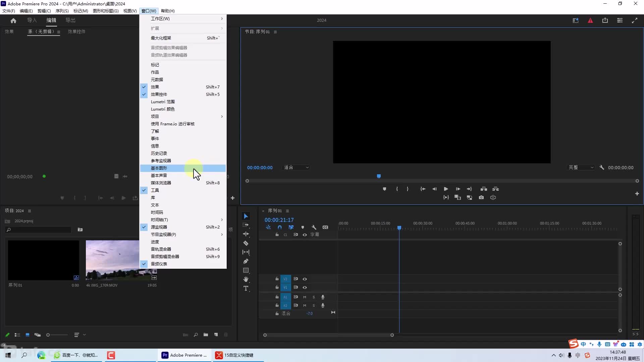The image size is (644, 362).
Task: Toggle V2 track output eye
Action: click(x=305, y=279)
